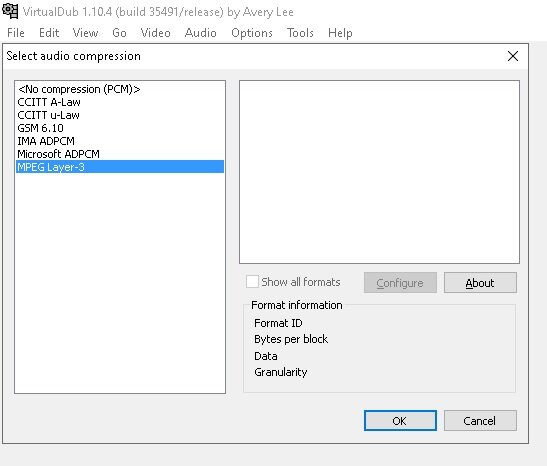Click the empty format list box
This screenshot has width=547, height=466.
pyautogui.click(x=379, y=172)
